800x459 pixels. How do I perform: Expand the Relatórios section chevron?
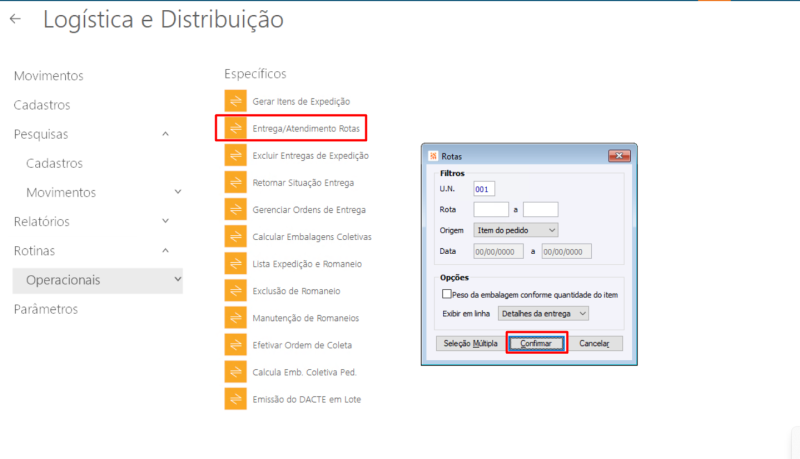[165, 221]
